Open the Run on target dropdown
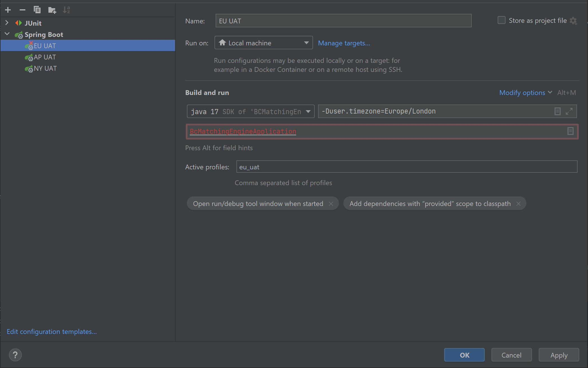588x368 pixels. click(x=306, y=43)
